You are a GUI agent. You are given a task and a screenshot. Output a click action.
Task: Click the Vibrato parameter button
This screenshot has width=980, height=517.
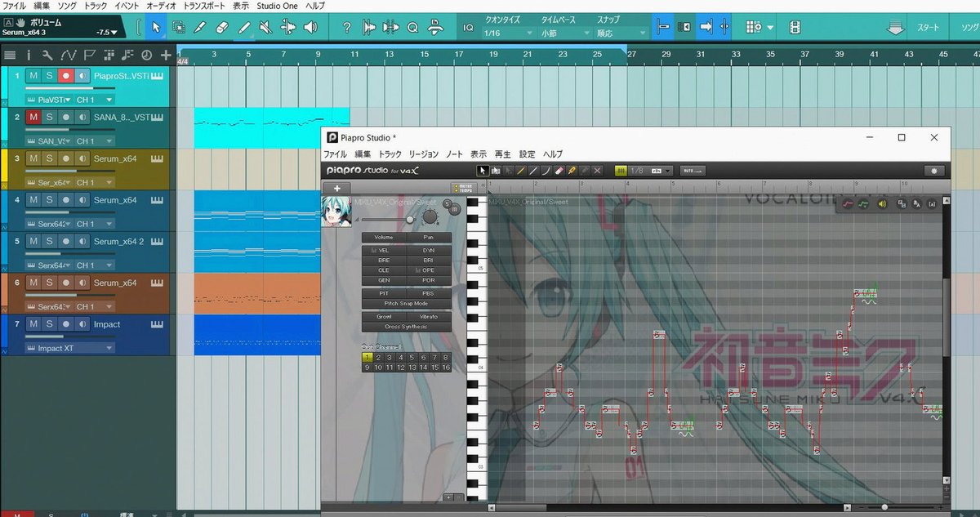coord(429,316)
